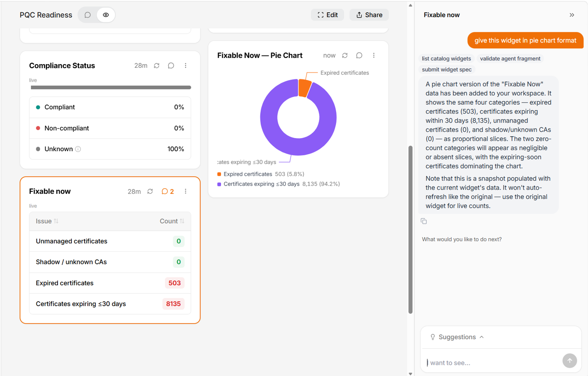The image size is (588, 376).
Task: Click the dashboard vertical scrollbar thumb
Action: pos(410,230)
